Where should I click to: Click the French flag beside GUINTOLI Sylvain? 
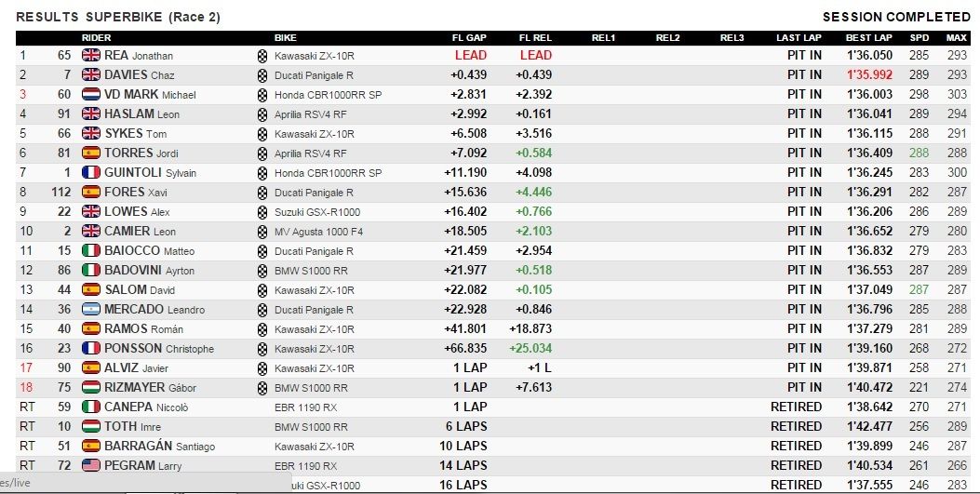(90, 172)
